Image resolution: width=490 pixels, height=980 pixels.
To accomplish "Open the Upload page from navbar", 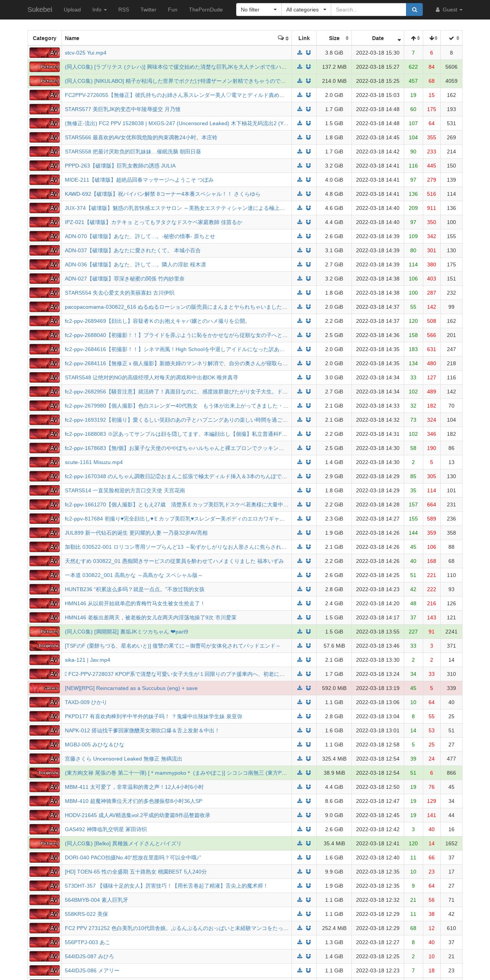I will pos(72,10).
